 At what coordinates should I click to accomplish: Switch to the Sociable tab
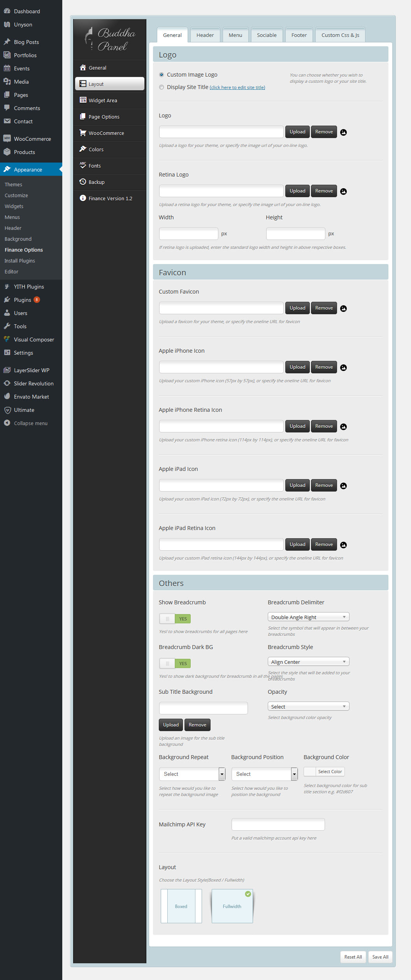coord(267,35)
